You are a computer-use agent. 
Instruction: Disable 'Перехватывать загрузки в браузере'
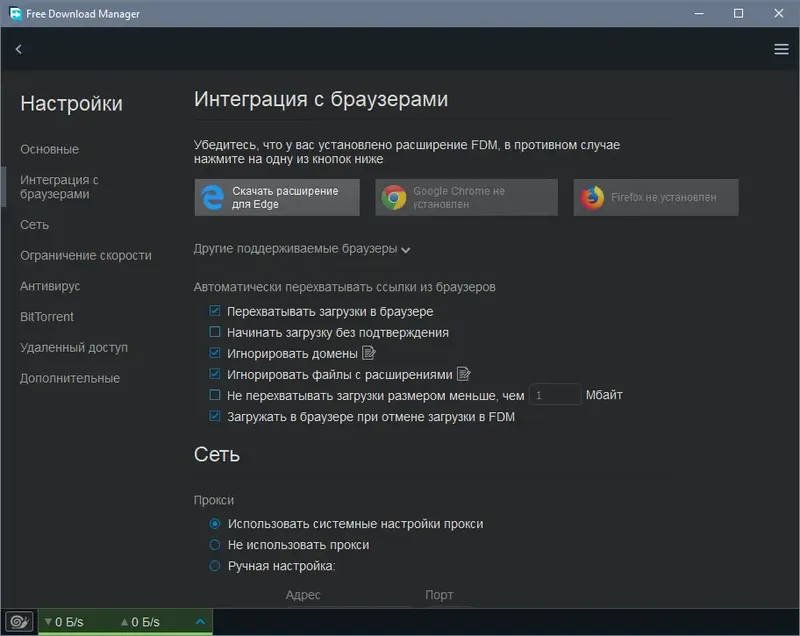tap(213, 310)
